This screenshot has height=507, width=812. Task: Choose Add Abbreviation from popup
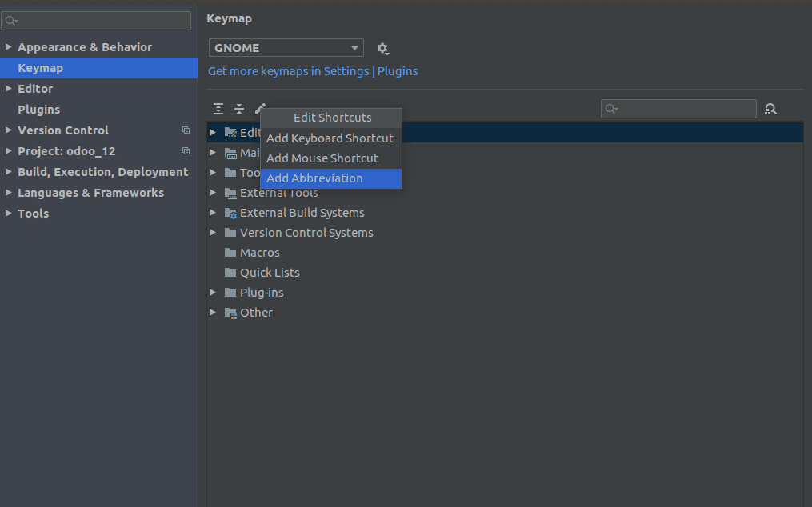point(331,178)
